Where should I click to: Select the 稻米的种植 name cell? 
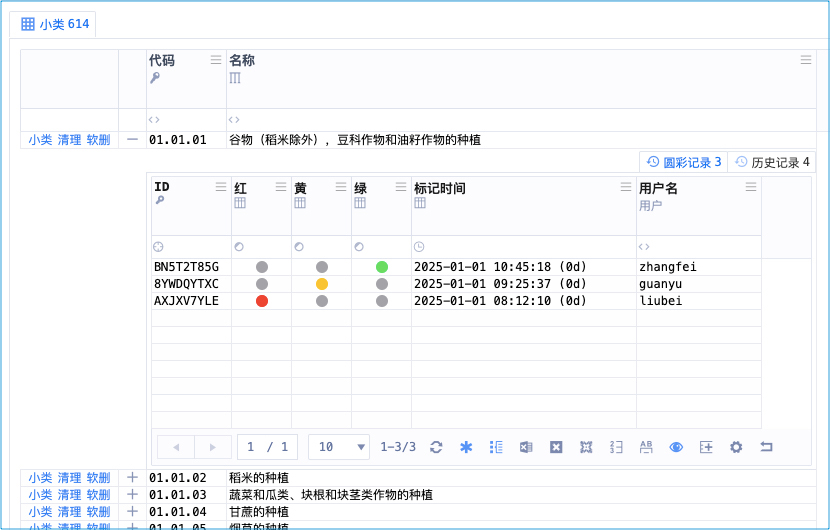(x=521, y=478)
